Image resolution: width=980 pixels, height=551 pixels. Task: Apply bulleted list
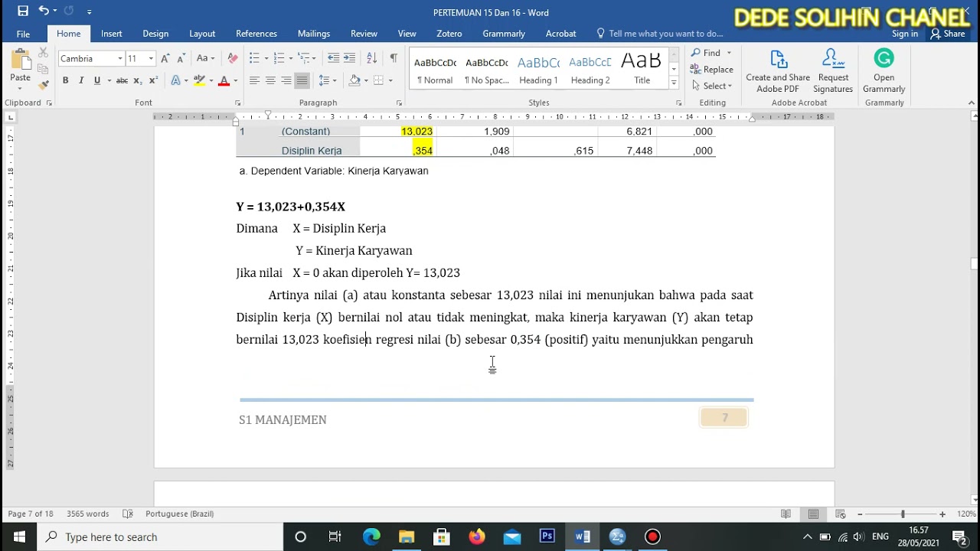[x=254, y=58]
